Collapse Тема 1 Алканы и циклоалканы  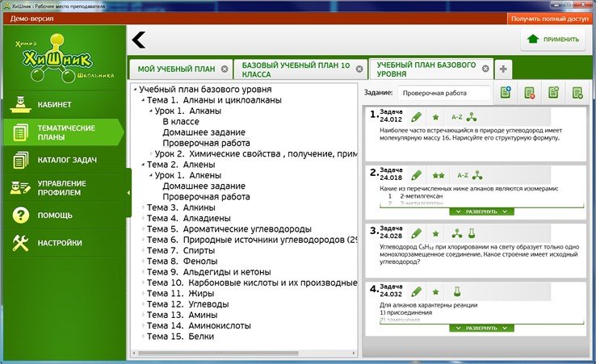pyautogui.click(x=143, y=100)
